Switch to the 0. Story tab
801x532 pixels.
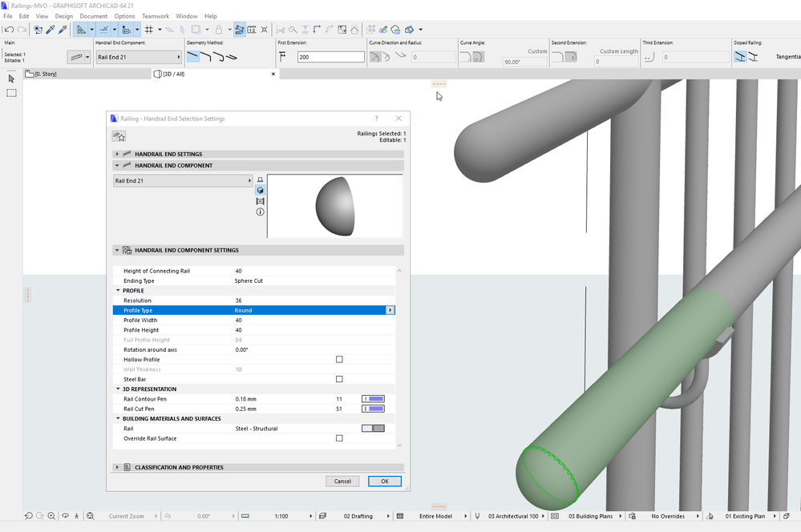tap(44, 74)
